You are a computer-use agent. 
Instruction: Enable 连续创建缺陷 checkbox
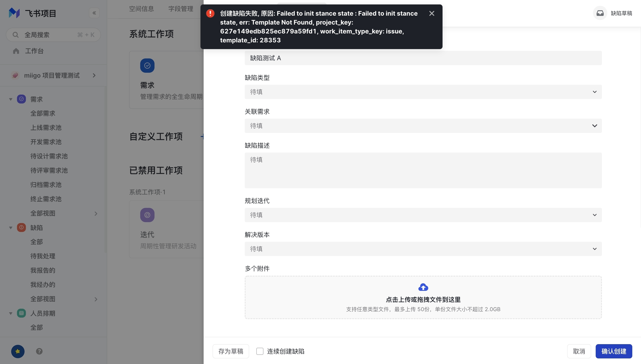click(260, 351)
